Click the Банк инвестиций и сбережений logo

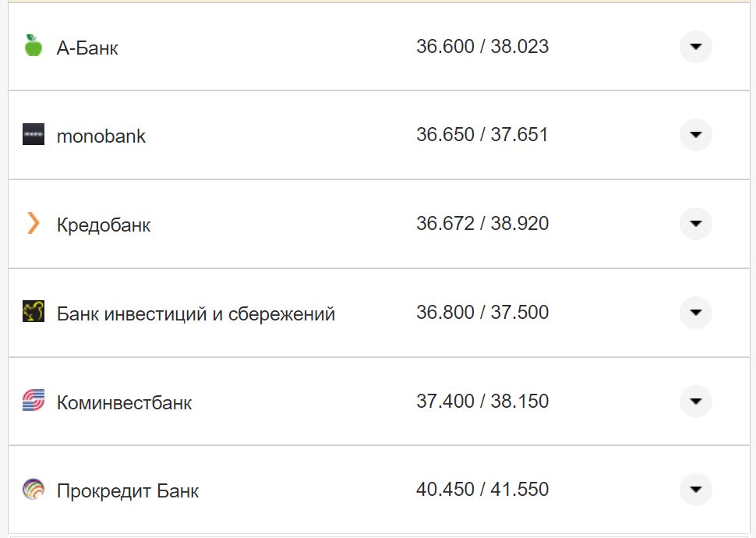coord(33,312)
